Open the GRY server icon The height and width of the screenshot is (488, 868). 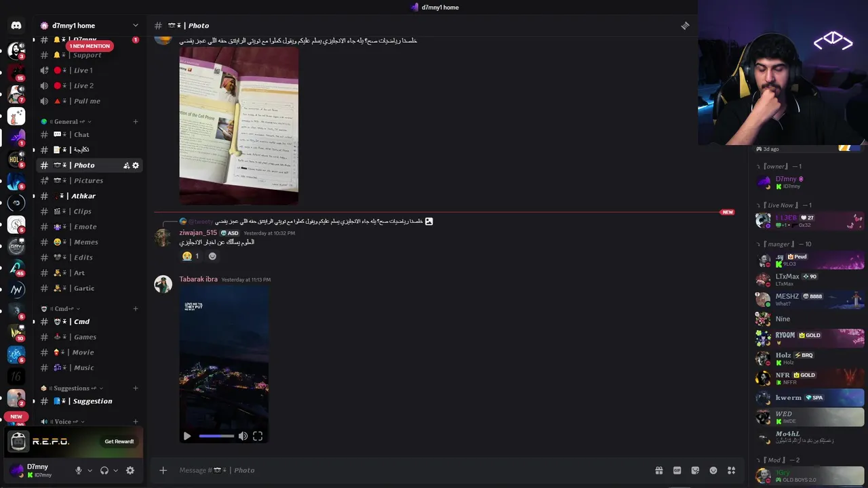16,247
